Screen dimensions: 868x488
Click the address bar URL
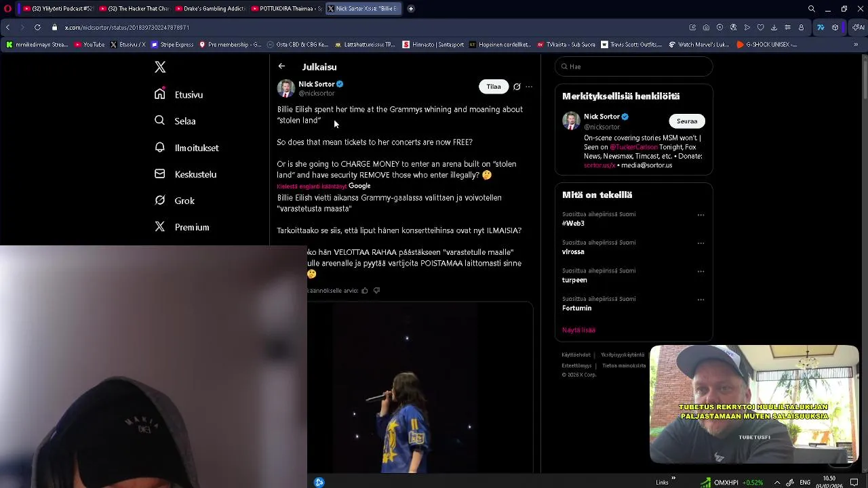[x=127, y=28]
